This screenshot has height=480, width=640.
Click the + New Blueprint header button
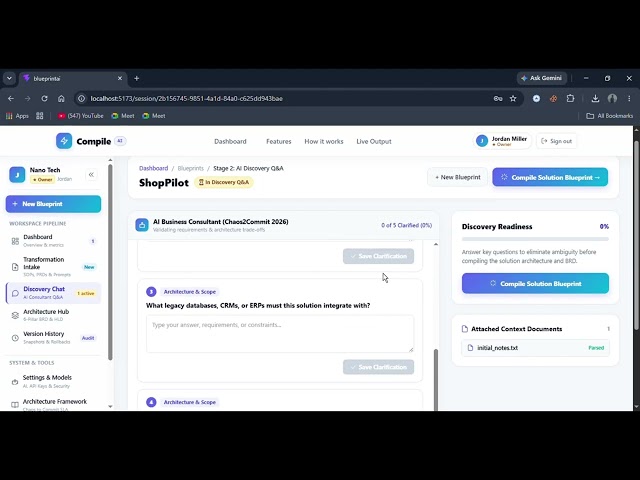click(458, 177)
